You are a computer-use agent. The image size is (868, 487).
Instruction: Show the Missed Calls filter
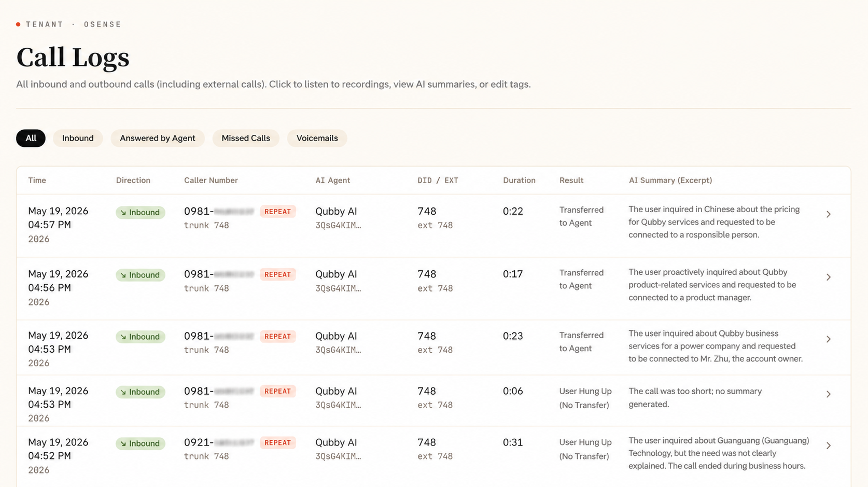246,138
